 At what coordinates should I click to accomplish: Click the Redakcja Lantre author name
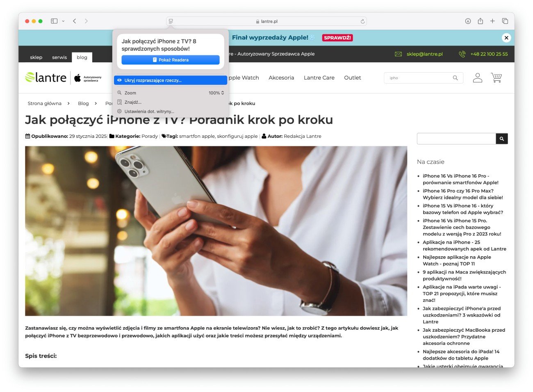click(303, 136)
